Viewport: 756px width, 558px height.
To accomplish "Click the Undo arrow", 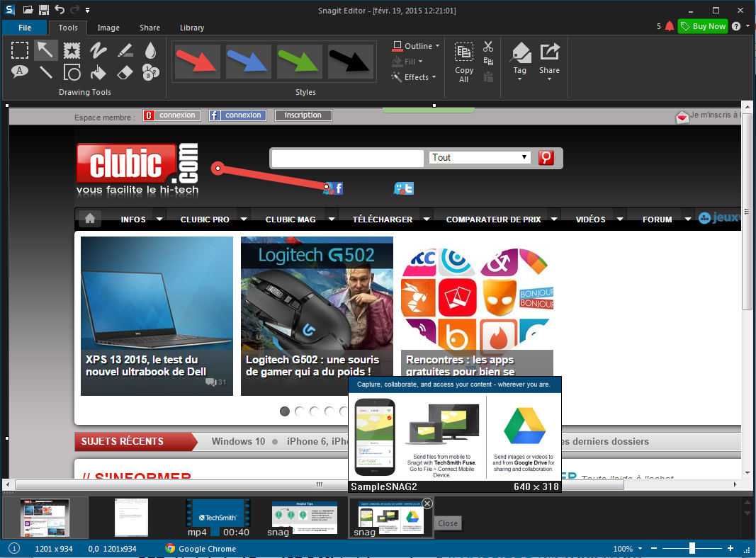I will (x=60, y=10).
